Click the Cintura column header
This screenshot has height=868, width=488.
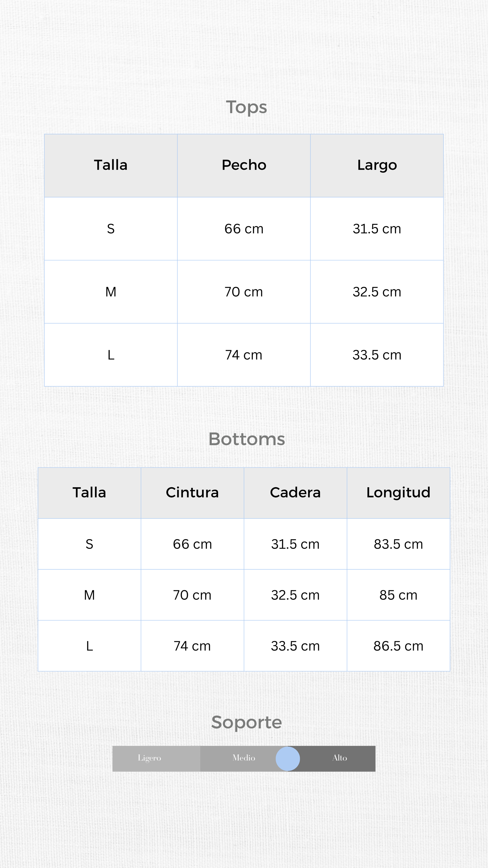pos(192,493)
